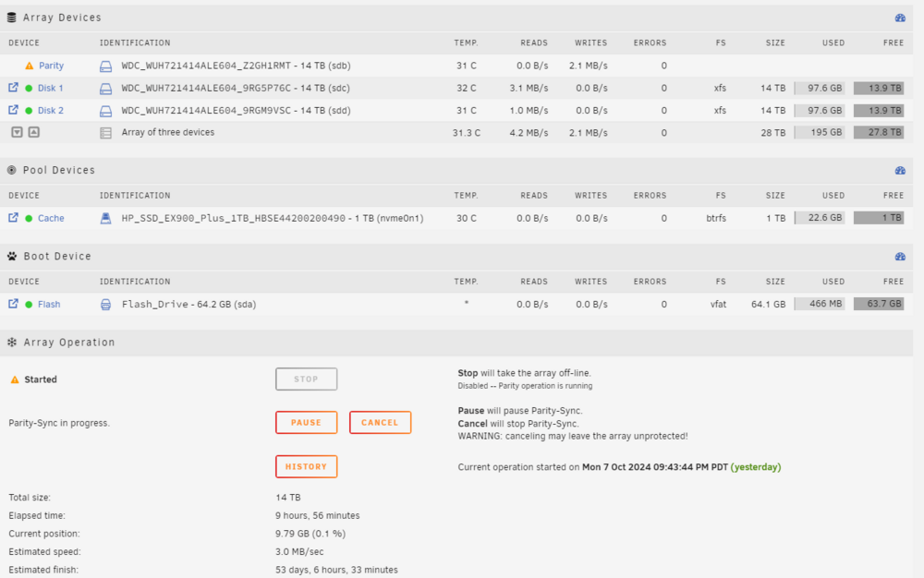Image resolution: width=924 pixels, height=578 pixels.
Task: Open parity HISTORY button
Action: click(x=307, y=467)
